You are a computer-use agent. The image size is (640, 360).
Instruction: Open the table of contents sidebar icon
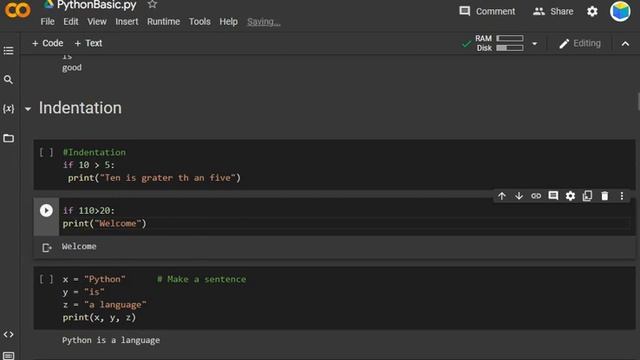8,51
